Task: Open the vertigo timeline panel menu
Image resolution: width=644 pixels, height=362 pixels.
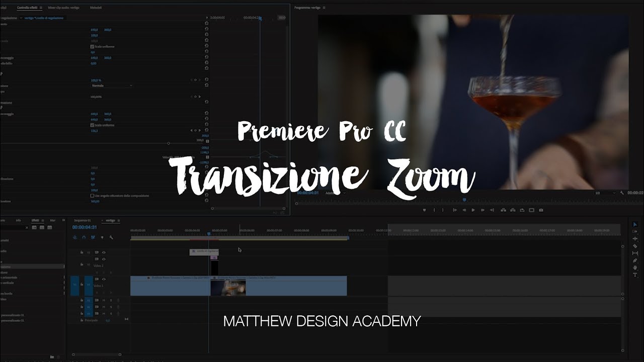Action: coord(118,220)
